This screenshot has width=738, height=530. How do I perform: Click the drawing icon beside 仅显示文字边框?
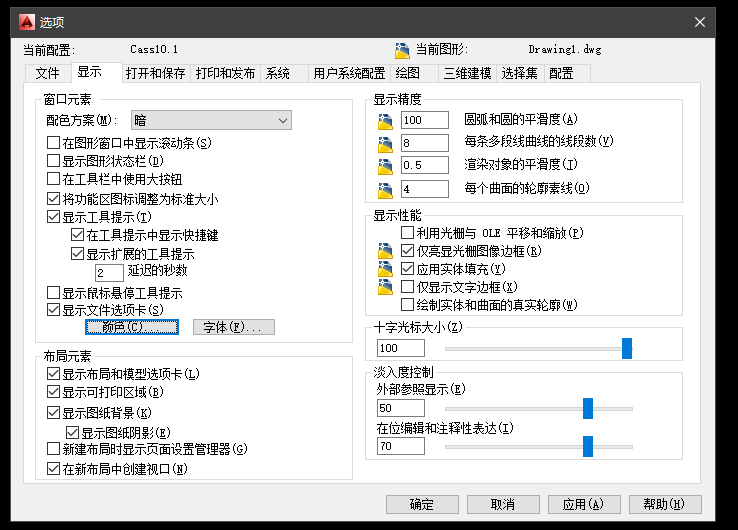click(387, 287)
